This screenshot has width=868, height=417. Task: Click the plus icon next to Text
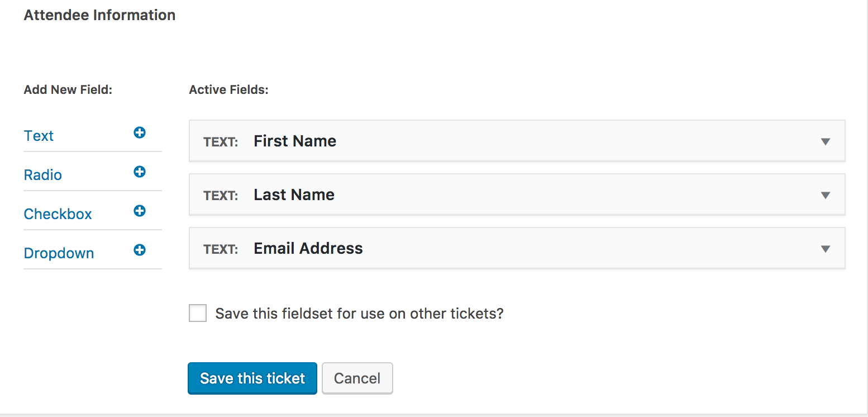point(140,133)
